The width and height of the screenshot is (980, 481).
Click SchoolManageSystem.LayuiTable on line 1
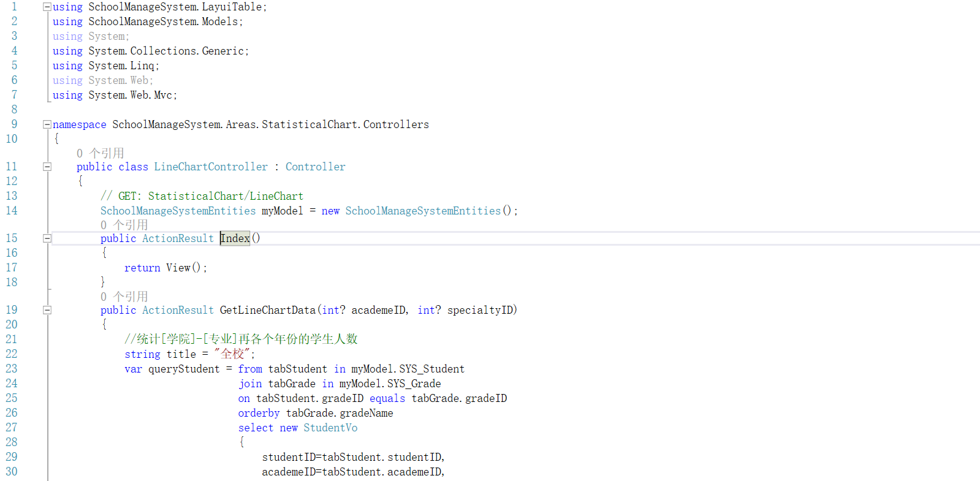pos(175,7)
